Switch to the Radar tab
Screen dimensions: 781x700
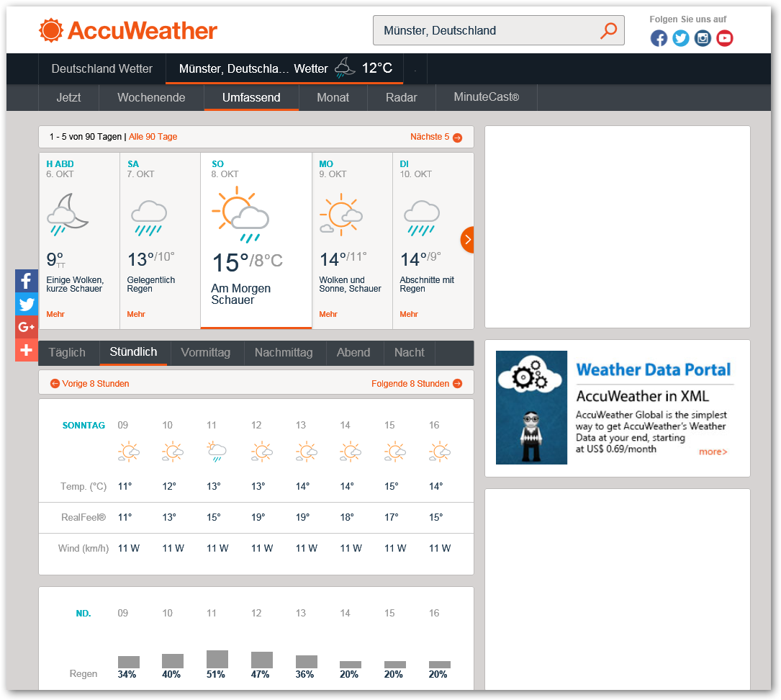[x=401, y=97]
